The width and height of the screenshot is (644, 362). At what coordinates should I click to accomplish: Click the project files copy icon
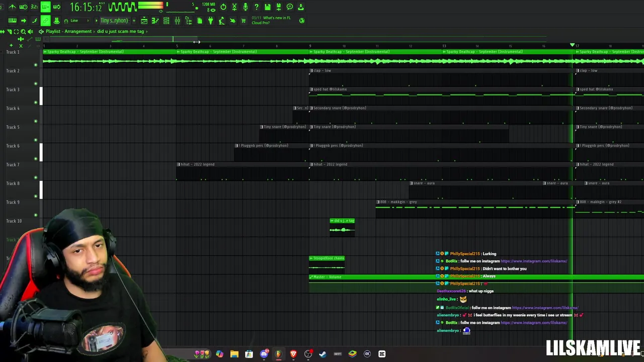(x=200, y=21)
